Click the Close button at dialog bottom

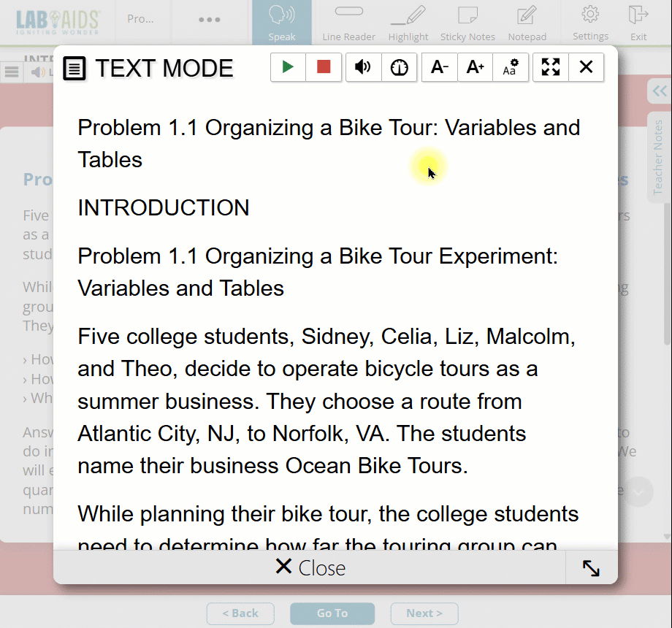coord(310,567)
